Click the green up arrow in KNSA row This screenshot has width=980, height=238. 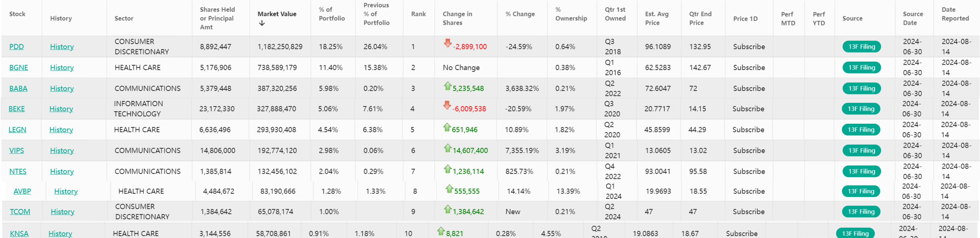[441, 231]
